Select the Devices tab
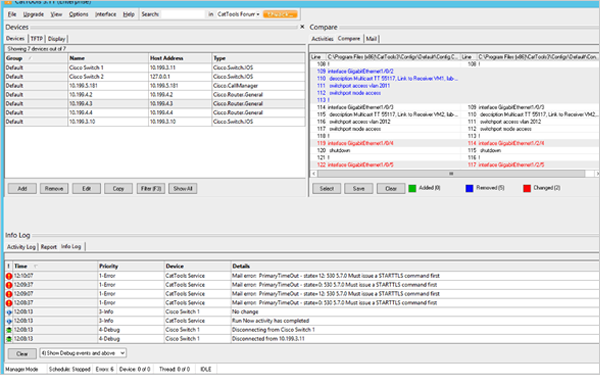 click(15, 38)
